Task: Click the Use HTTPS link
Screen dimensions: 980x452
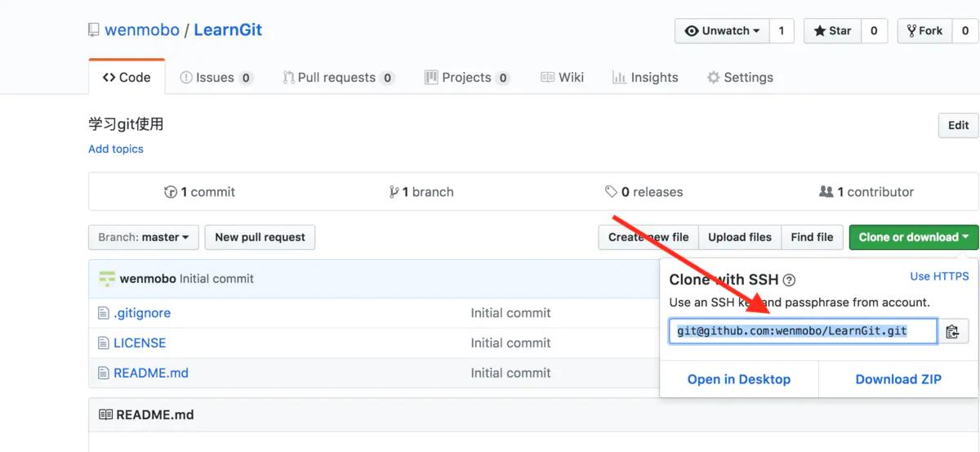Action: [x=939, y=276]
